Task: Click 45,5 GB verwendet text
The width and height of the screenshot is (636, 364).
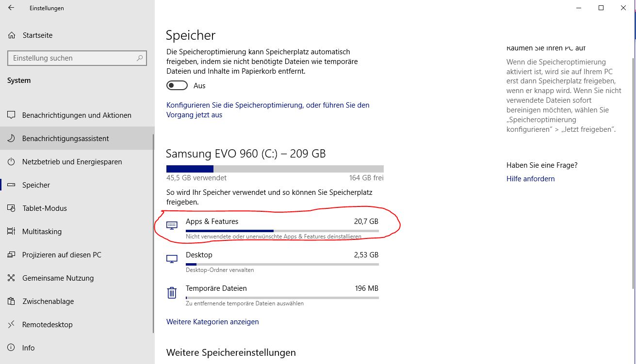Action: pyautogui.click(x=196, y=178)
